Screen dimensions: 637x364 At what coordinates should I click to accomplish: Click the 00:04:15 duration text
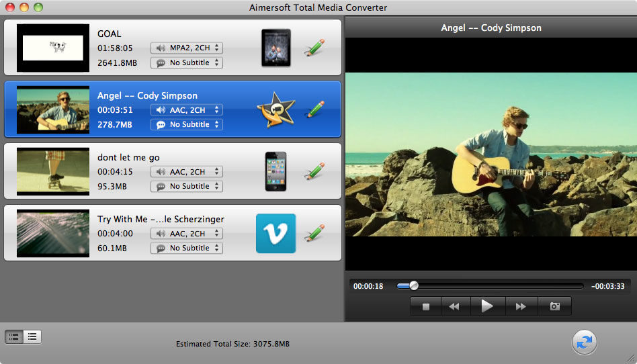[x=115, y=171]
